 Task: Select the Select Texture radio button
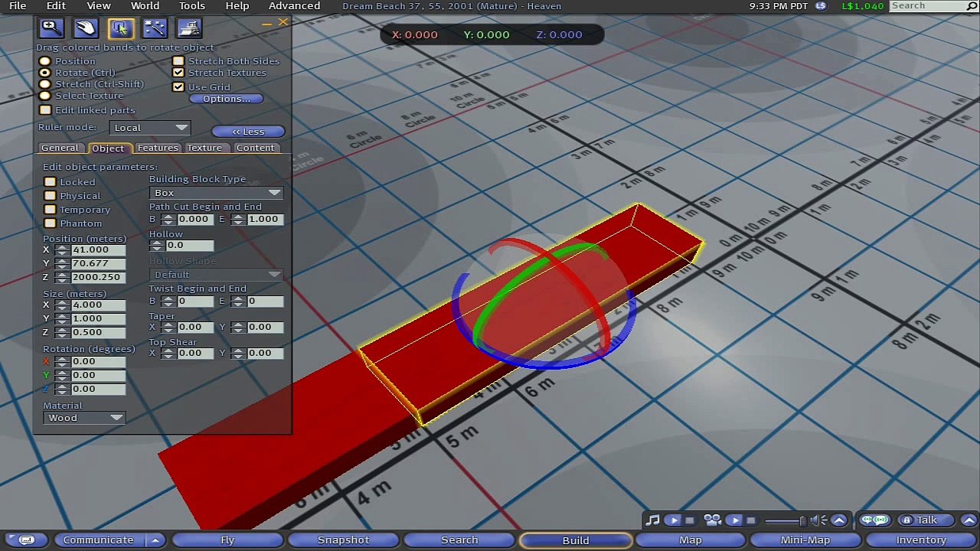coord(45,96)
